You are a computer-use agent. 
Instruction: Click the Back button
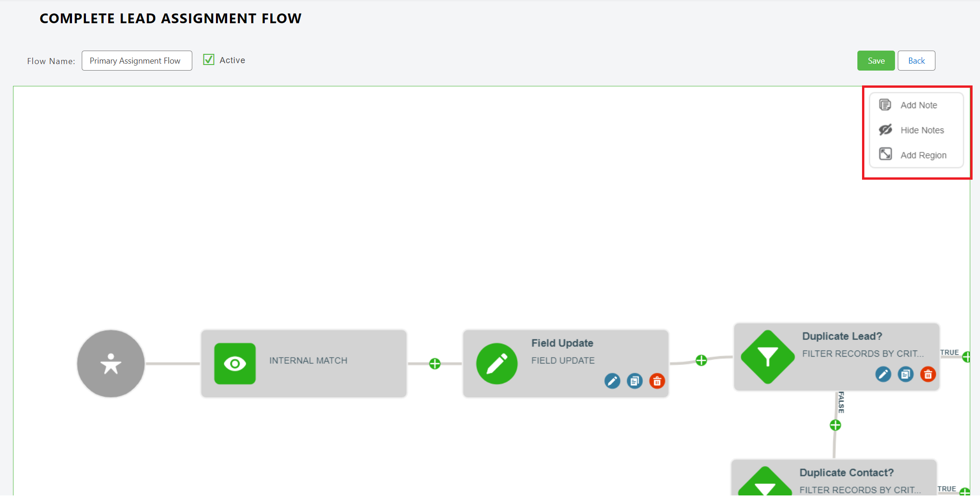coord(916,61)
